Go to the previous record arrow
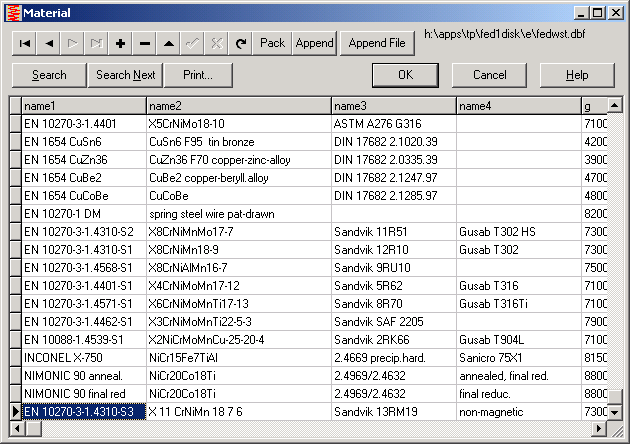This screenshot has width=630, height=444. (48, 43)
